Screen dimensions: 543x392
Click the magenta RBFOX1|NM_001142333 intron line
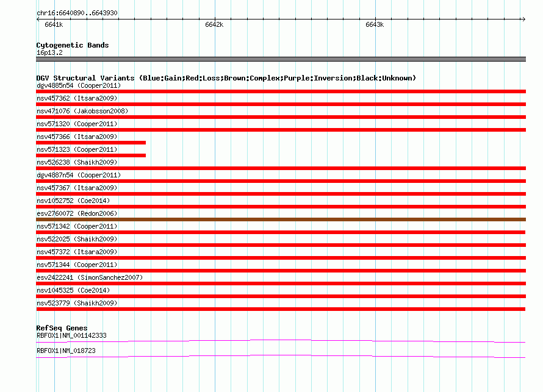point(281,341)
